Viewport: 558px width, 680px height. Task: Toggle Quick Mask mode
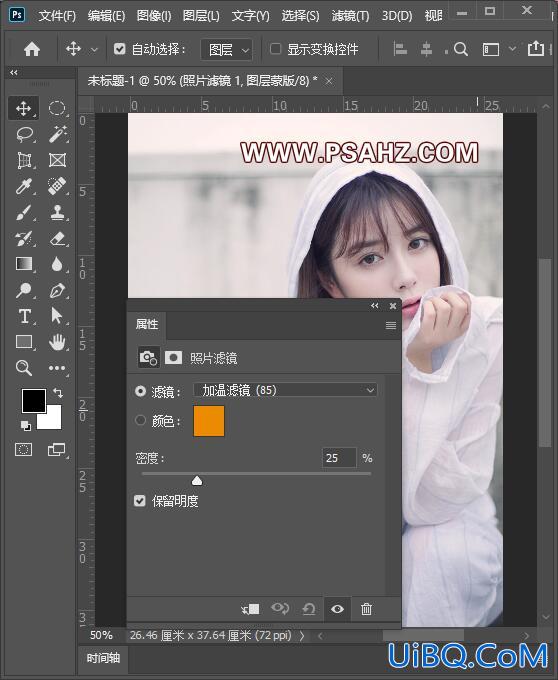coord(23,450)
